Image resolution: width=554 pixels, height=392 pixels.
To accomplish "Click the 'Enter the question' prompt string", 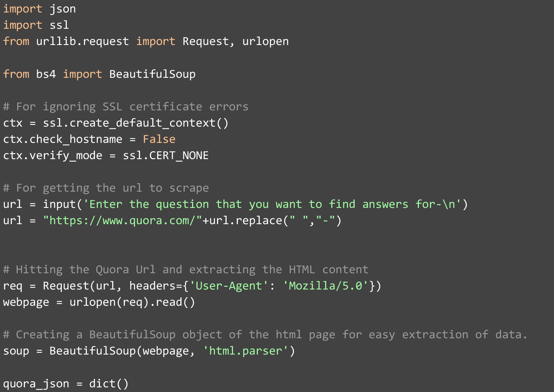I will tap(272, 204).
